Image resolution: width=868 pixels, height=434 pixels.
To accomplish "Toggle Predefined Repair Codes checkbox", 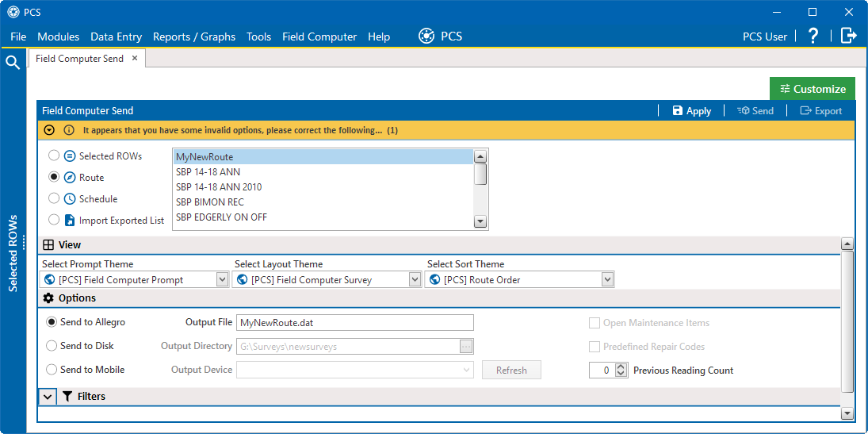I will tap(595, 347).
